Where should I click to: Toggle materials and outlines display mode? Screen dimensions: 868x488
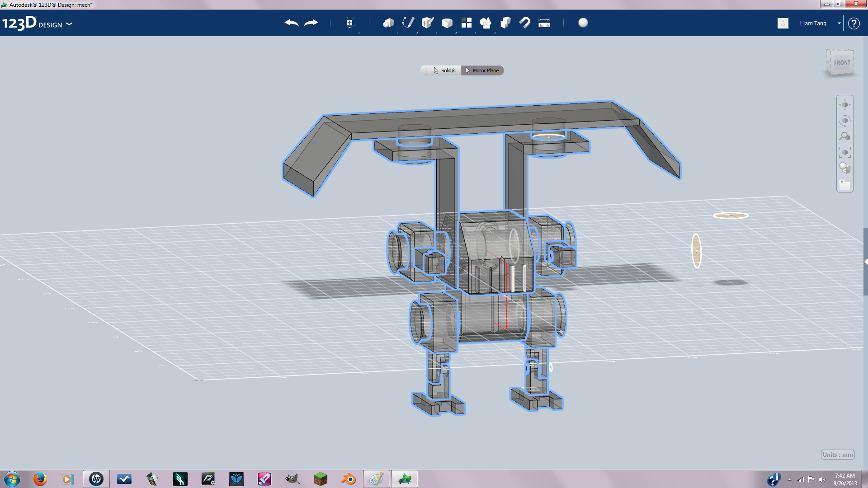point(844,168)
